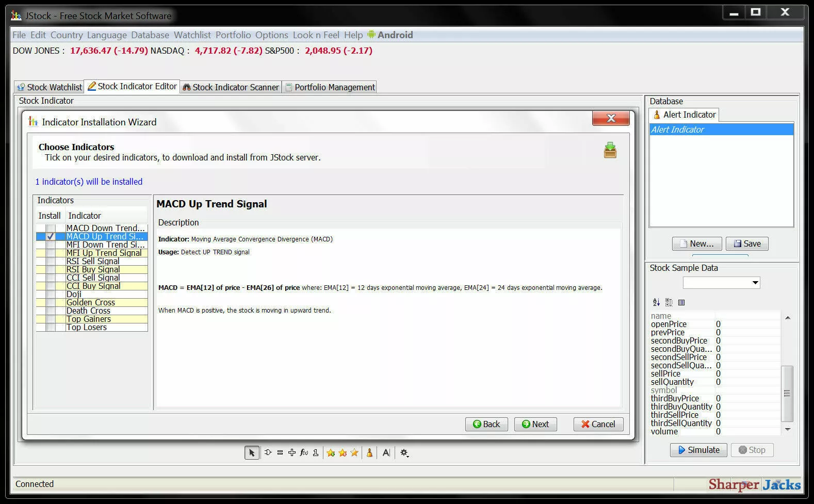The image size is (814, 504).
Task: Click the green download icon in wizard header
Action: point(610,150)
